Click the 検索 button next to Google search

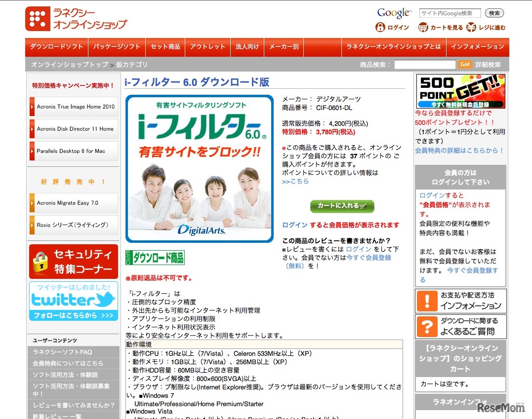point(494,13)
